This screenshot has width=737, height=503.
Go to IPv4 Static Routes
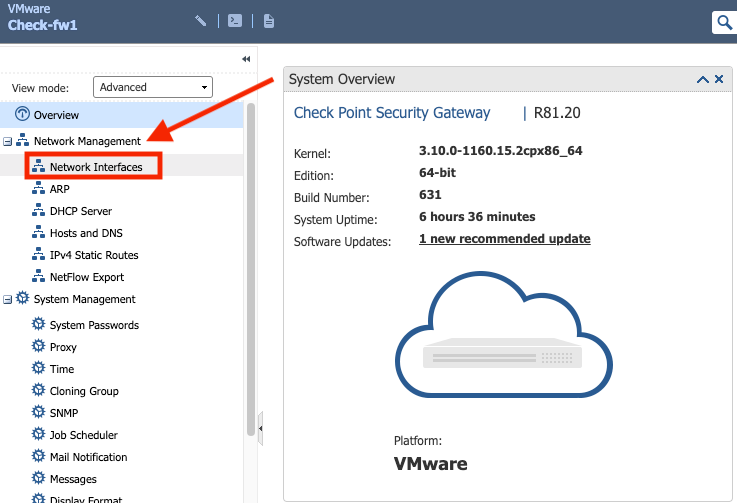click(x=94, y=255)
